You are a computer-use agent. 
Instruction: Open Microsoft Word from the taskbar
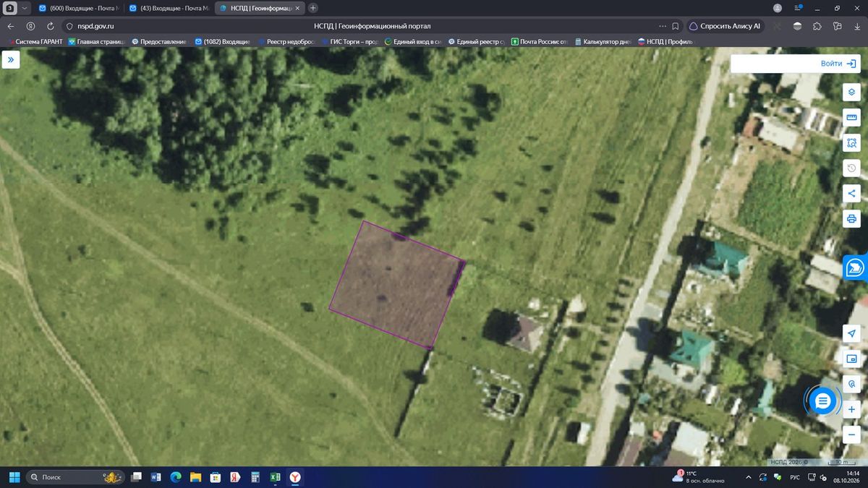156,477
